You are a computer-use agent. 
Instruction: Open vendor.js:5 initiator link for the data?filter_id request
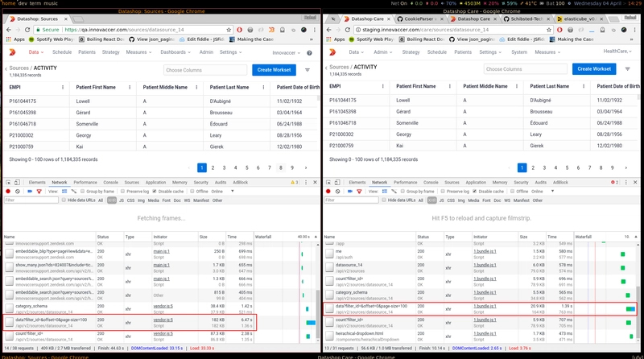pyautogui.click(x=163, y=320)
